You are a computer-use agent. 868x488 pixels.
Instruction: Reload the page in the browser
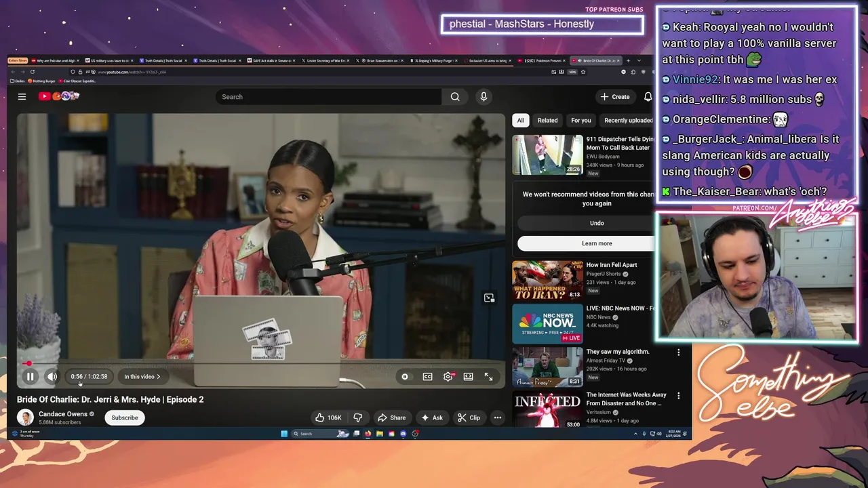pos(32,72)
